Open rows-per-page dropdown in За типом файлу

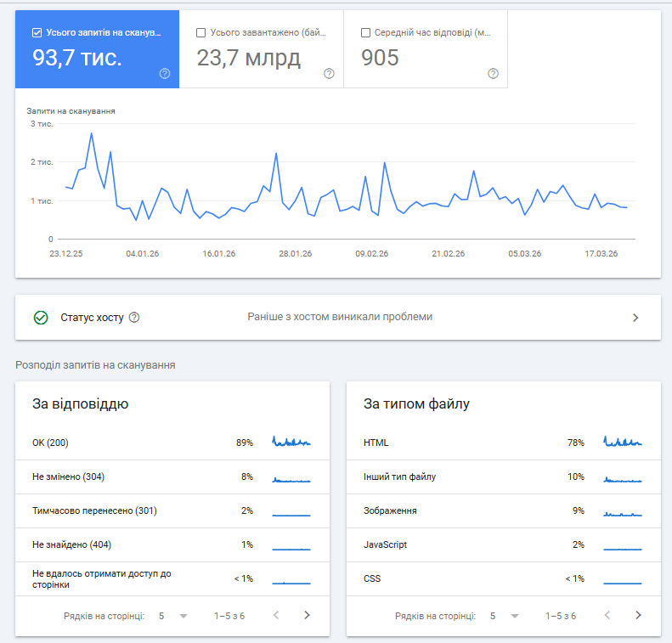[x=505, y=616]
